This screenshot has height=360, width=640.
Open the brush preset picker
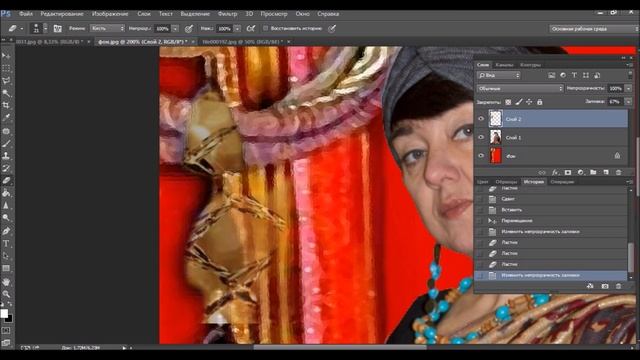(x=45, y=29)
